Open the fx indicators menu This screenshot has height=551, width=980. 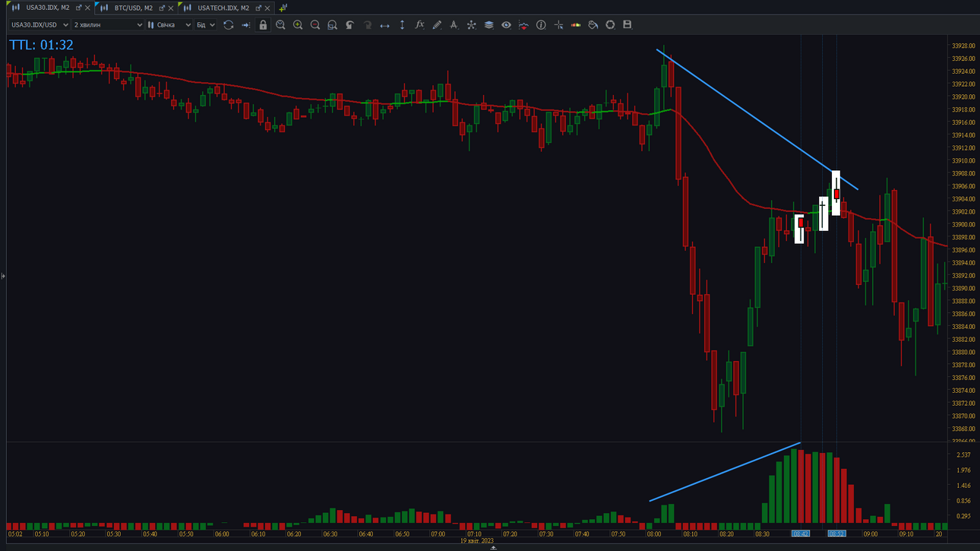[419, 25]
